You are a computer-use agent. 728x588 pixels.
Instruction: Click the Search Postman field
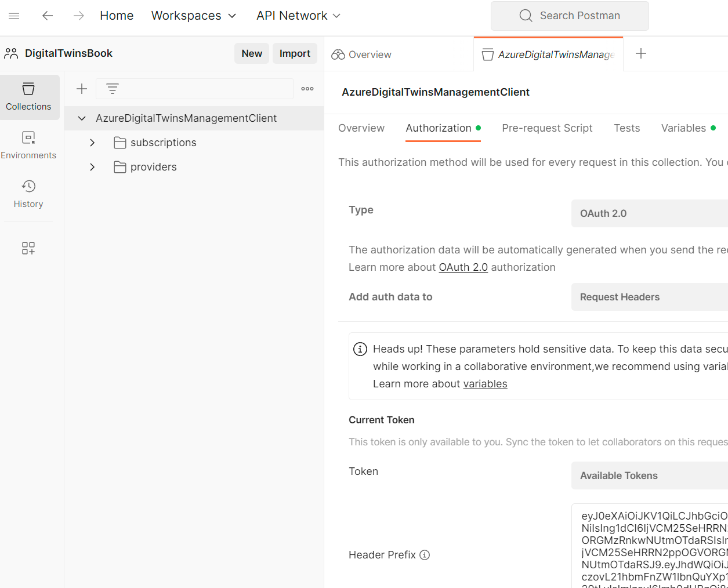click(570, 16)
